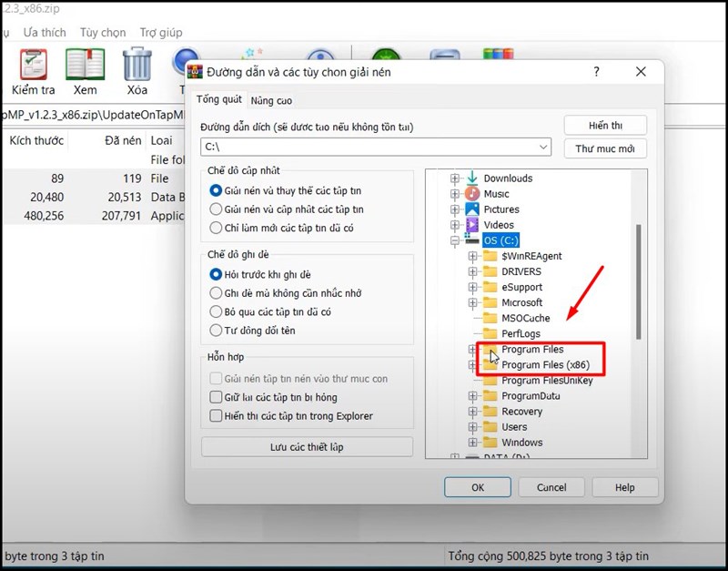Click the Lưu các thiết lập button
The width and height of the screenshot is (728, 571).
click(x=307, y=447)
